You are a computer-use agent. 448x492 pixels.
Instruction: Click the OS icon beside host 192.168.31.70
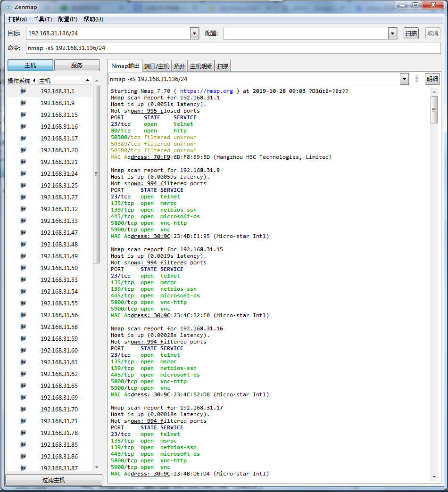tap(23, 409)
